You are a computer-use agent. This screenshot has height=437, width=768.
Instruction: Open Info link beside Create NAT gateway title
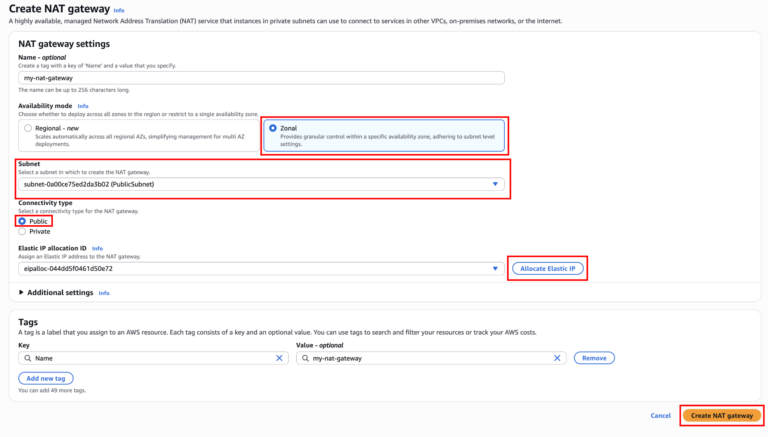point(119,10)
